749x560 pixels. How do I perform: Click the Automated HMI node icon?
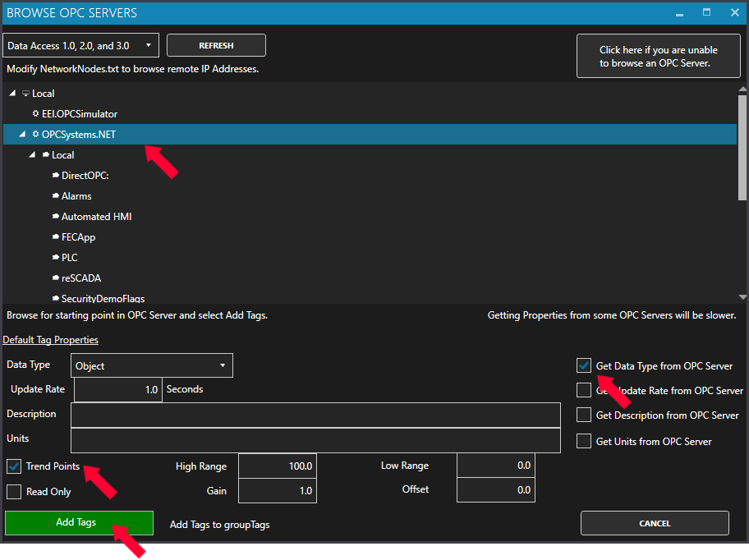[55, 217]
